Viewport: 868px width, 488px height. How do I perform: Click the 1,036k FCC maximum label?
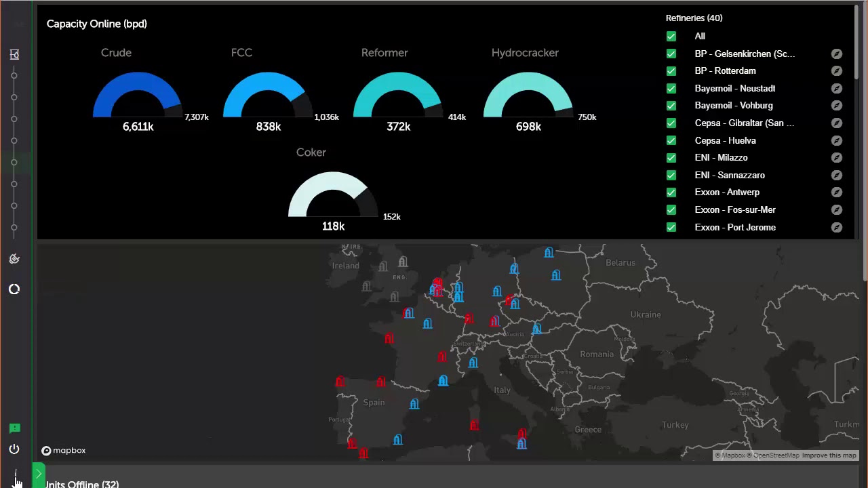[x=326, y=117]
